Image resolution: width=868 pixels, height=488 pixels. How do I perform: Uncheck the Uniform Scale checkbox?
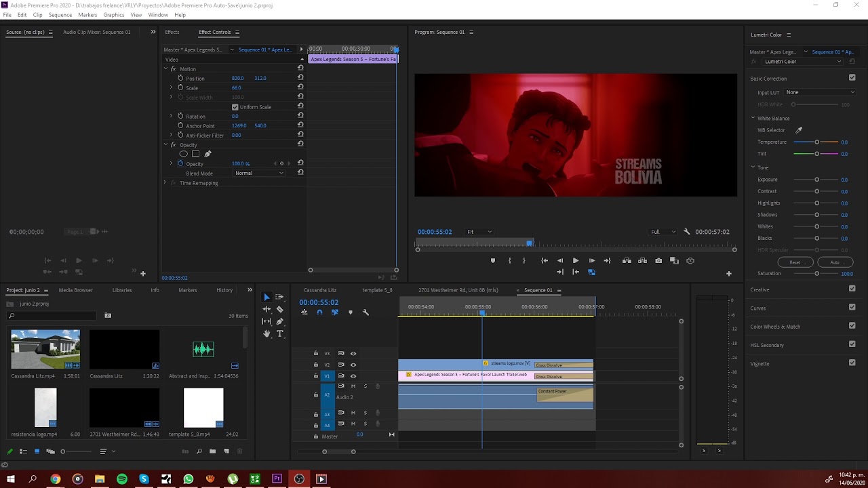[x=235, y=107]
